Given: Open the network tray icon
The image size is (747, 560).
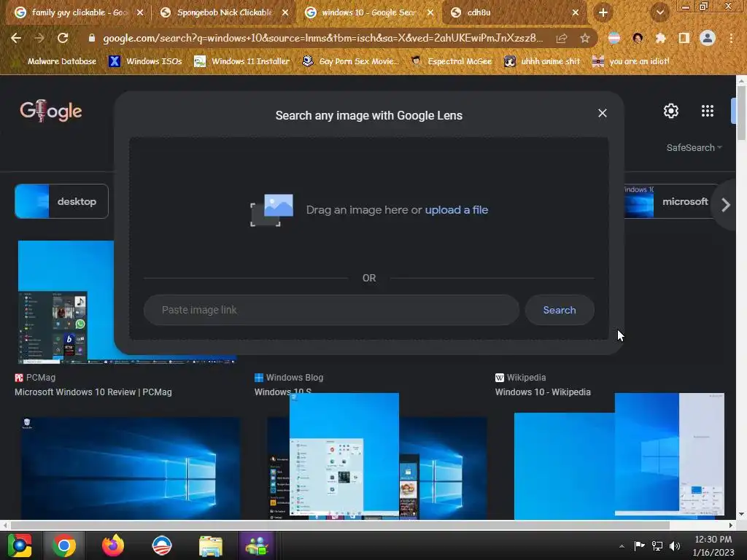Looking at the screenshot, I should click(x=657, y=545).
